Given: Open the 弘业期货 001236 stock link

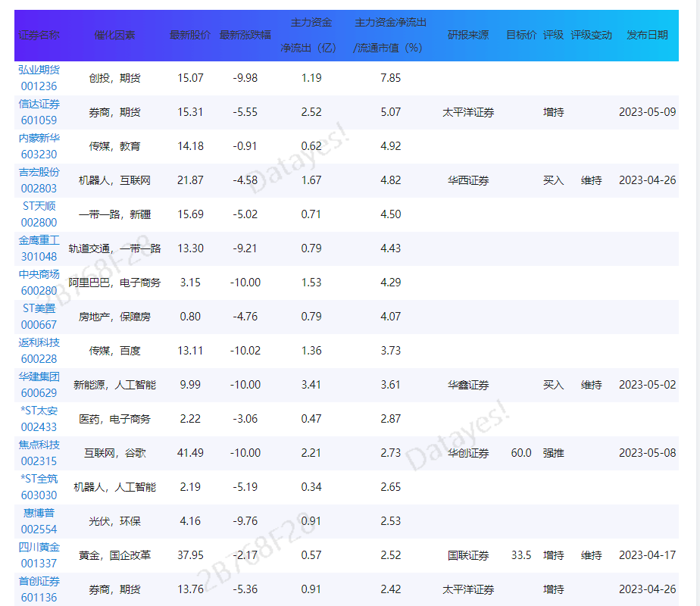Looking at the screenshot, I should pyautogui.click(x=39, y=78).
